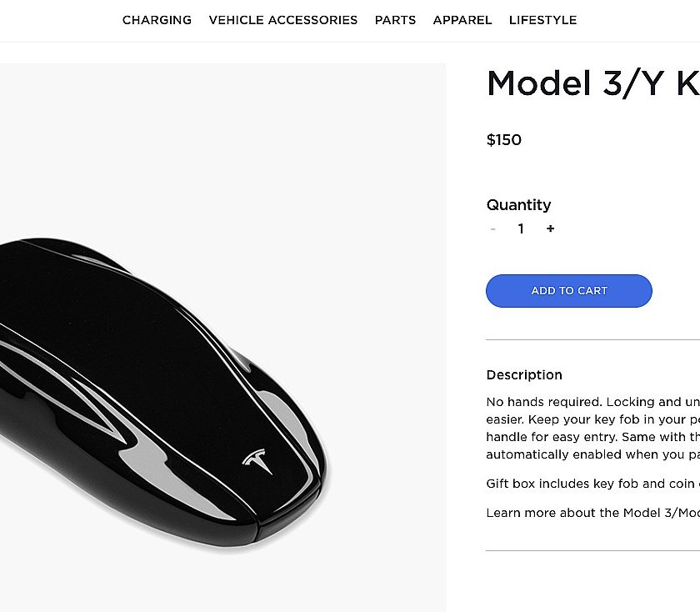Select the Apparel navigation item
Screen dimensions: 700x612
pos(462,20)
